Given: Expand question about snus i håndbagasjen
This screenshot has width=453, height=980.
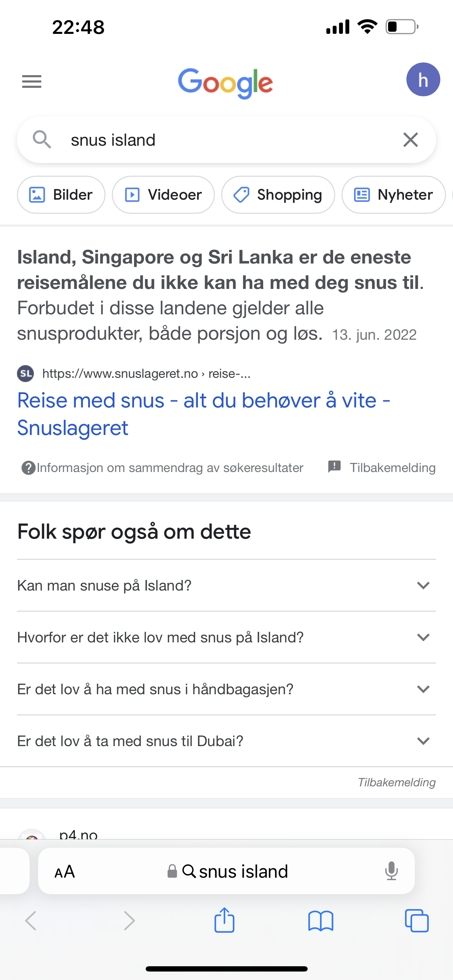Looking at the screenshot, I should click(x=226, y=689).
